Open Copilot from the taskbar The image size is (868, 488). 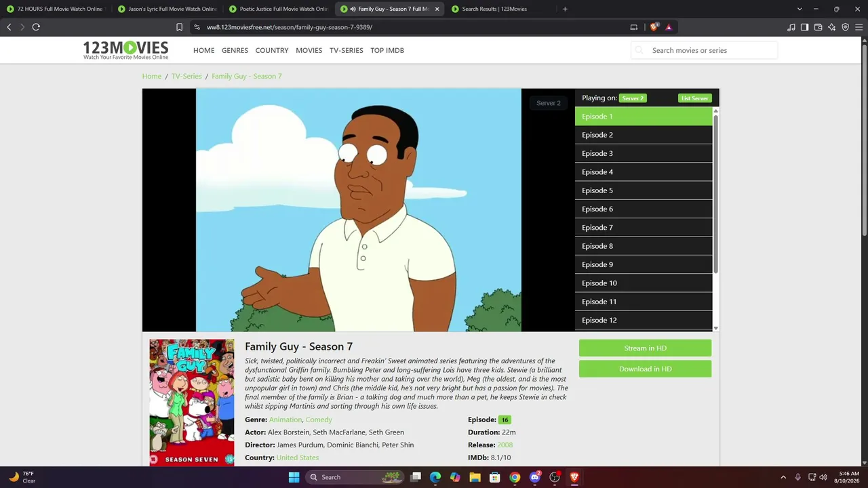455,477
